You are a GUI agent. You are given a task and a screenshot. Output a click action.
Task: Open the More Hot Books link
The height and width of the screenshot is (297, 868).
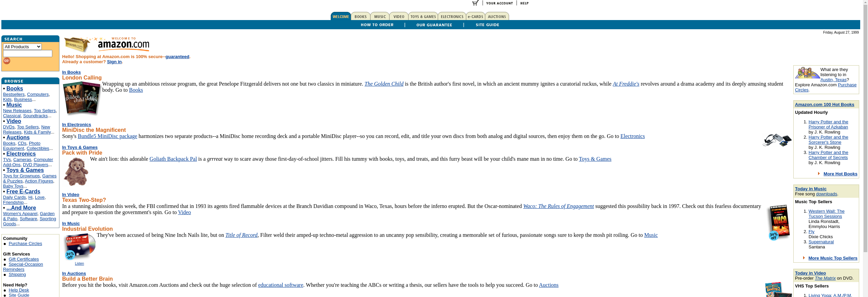(x=840, y=174)
